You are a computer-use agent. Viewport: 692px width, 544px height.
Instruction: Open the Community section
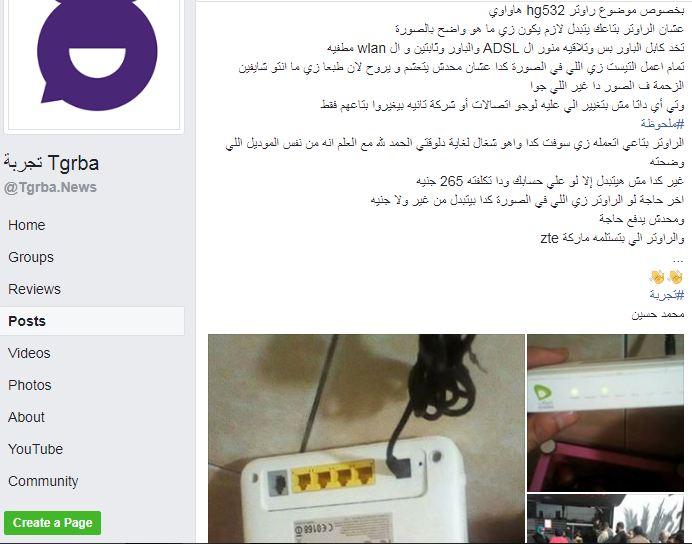tap(43, 481)
